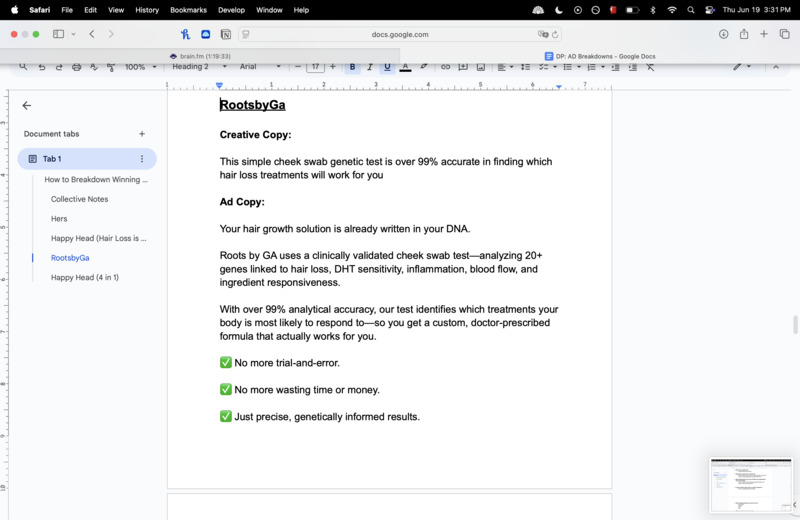Jump to Hers outline heading
This screenshot has height=520, width=800.
coord(59,218)
